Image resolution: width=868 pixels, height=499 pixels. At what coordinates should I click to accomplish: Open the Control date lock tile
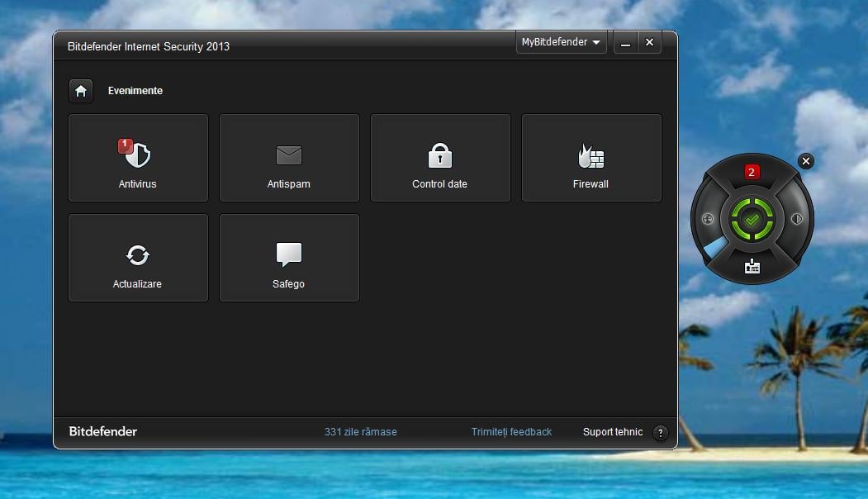[x=440, y=158]
